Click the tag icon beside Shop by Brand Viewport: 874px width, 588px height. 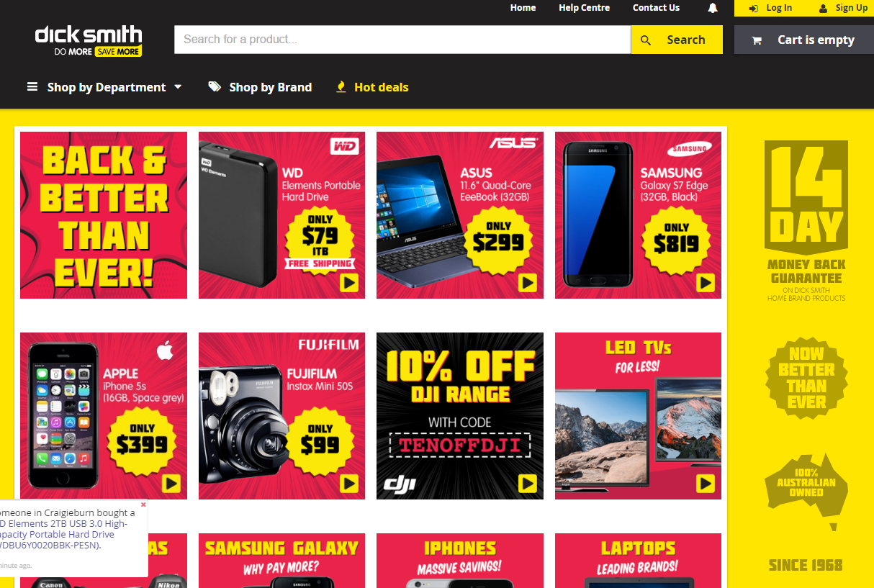coord(215,87)
